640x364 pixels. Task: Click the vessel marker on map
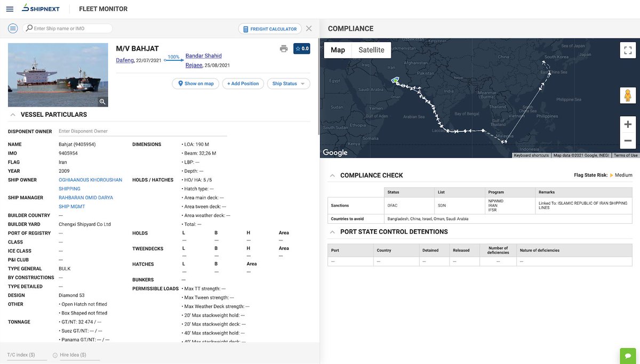395,80
